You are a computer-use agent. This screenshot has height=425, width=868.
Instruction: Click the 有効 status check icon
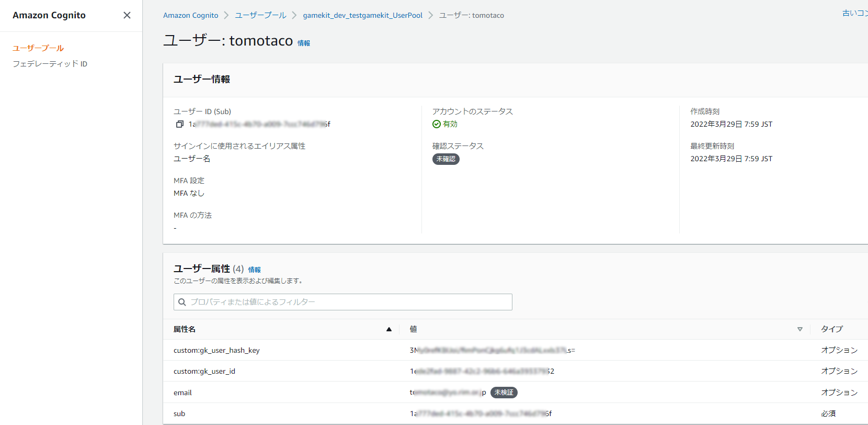pos(437,124)
